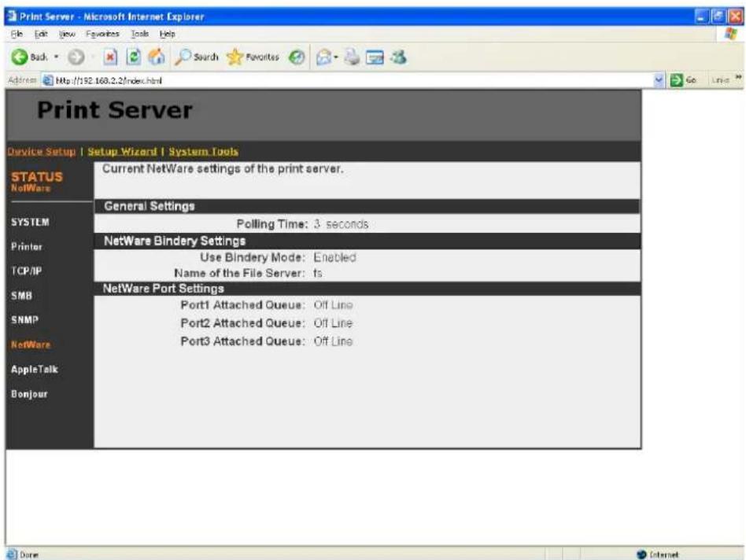This screenshot has width=746, height=560.
Task: Click the Forward arrow button
Action: [x=76, y=57]
